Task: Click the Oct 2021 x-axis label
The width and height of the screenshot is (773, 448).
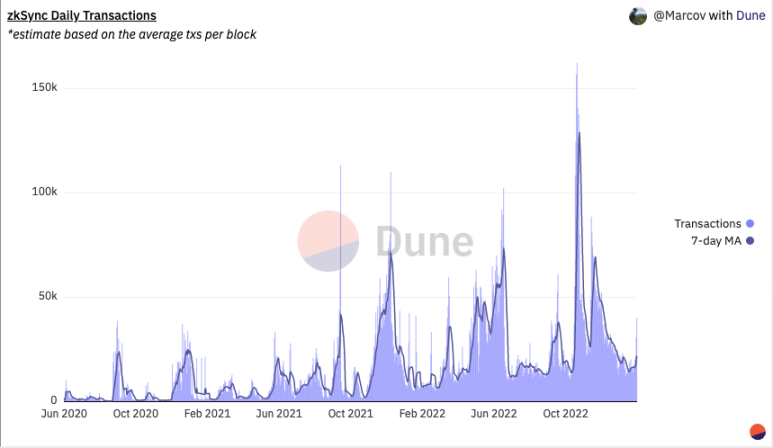Action: tap(350, 412)
